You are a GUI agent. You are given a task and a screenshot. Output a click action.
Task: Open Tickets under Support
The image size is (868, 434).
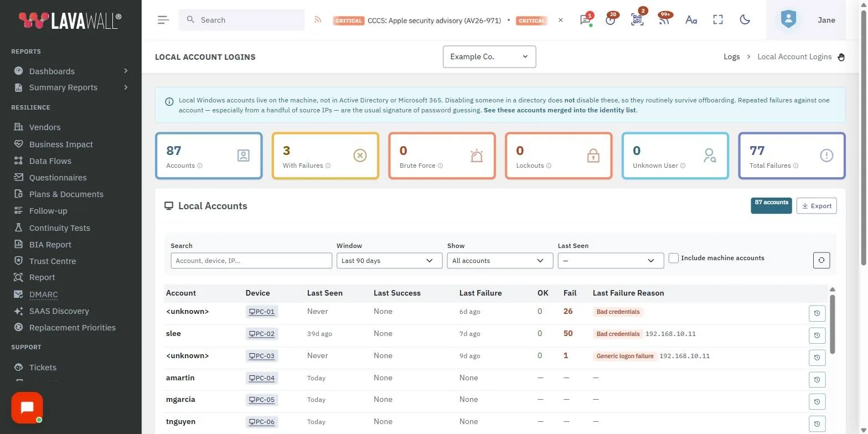(x=43, y=368)
